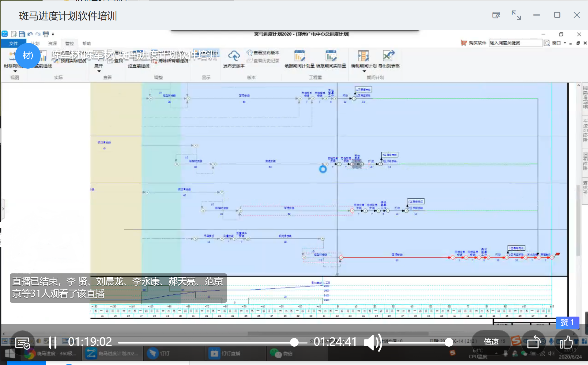
Task: Switch to the 帮助 ribbon tab
Action: [x=87, y=44]
